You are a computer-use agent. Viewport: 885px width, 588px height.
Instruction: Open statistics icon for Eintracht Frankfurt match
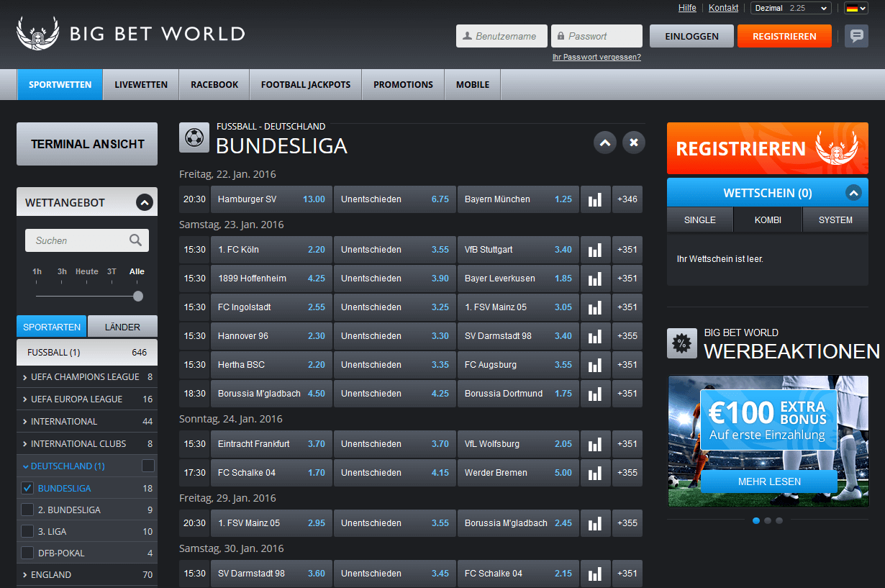click(595, 444)
